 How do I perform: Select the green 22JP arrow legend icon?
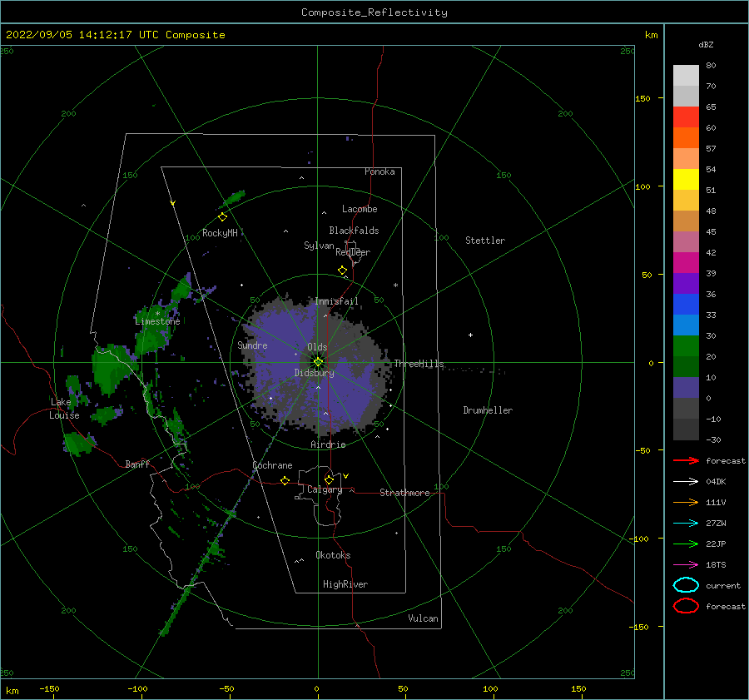[x=686, y=544]
